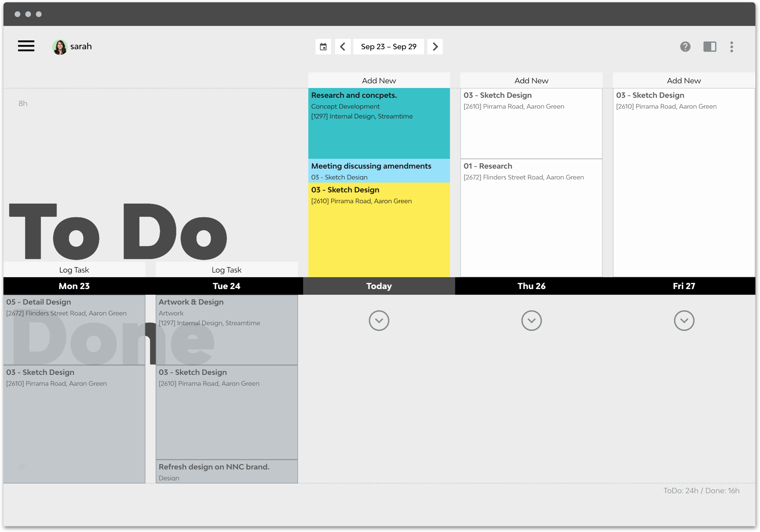Viewport: 760px width, 532px height.
Task: Expand Fri 27 done section chevron
Action: [684, 320]
